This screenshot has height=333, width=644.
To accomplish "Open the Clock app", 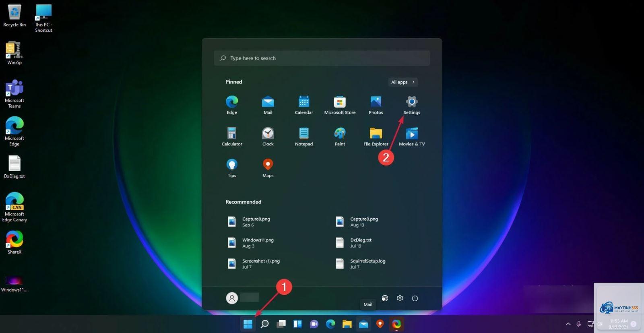I will (x=268, y=137).
